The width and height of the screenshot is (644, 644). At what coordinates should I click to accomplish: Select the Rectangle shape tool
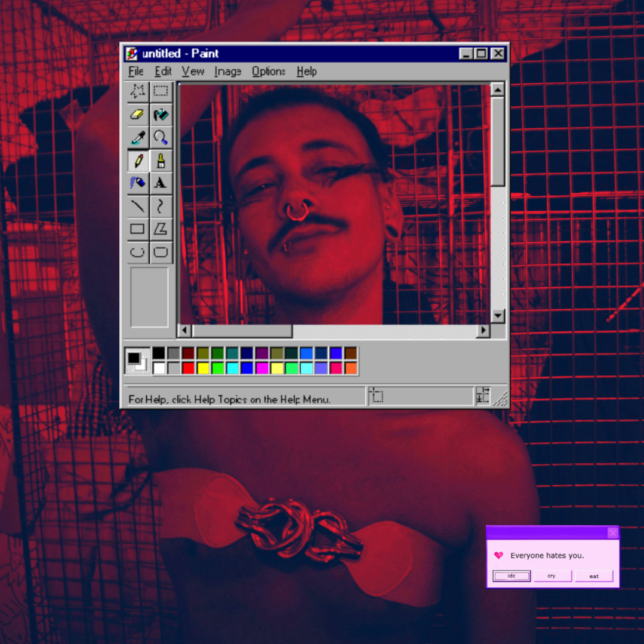138,229
